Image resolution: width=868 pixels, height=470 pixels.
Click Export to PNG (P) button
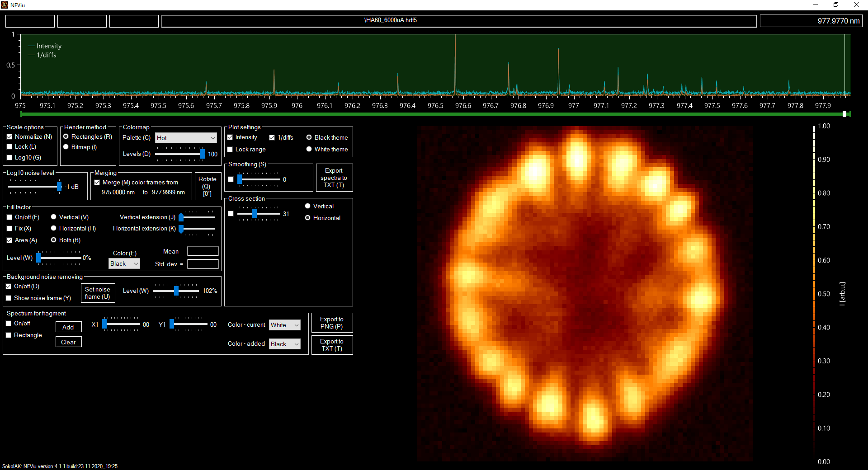[331, 323]
